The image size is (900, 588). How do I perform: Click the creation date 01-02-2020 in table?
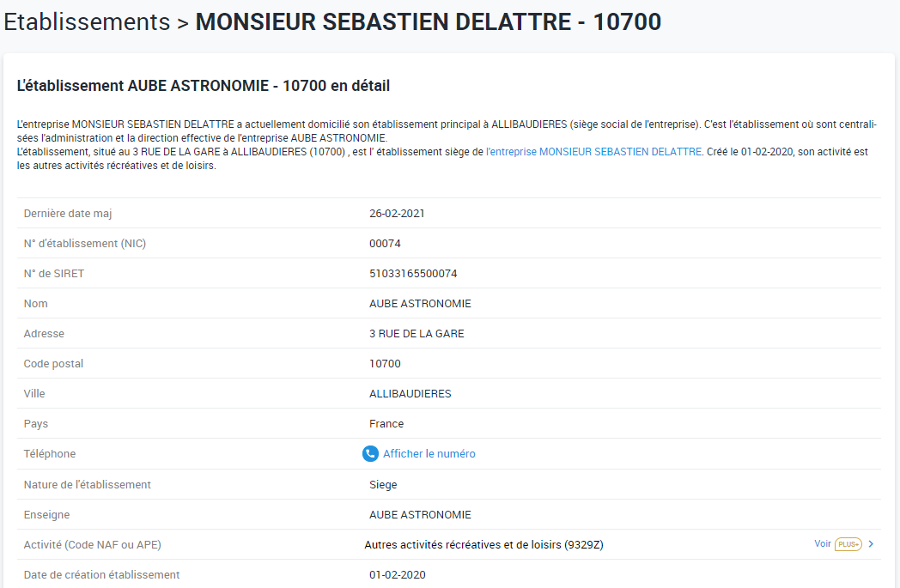point(397,575)
